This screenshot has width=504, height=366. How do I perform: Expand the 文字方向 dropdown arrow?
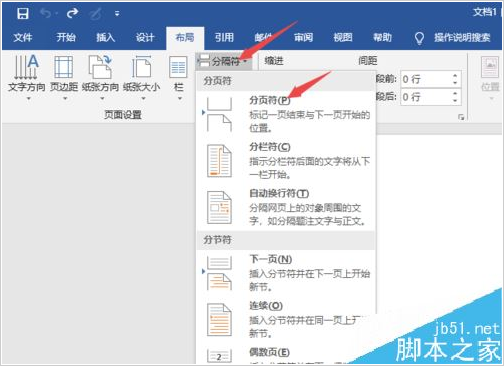(x=28, y=99)
